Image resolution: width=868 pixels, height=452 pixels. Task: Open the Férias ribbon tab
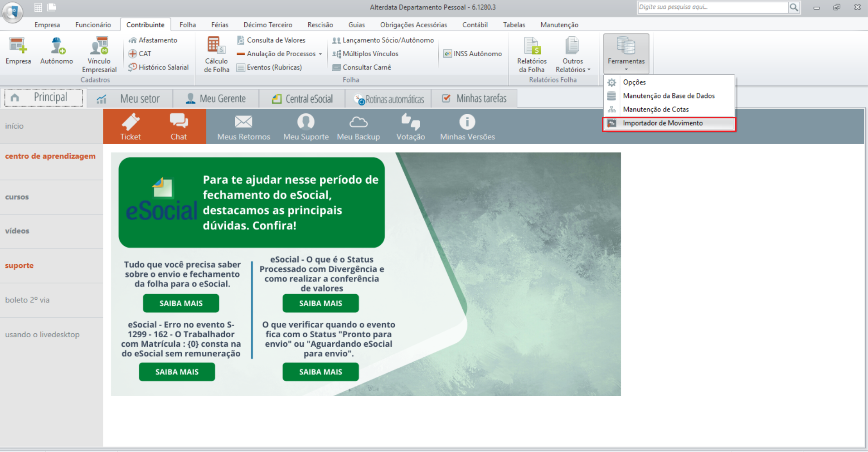(x=220, y=24)
